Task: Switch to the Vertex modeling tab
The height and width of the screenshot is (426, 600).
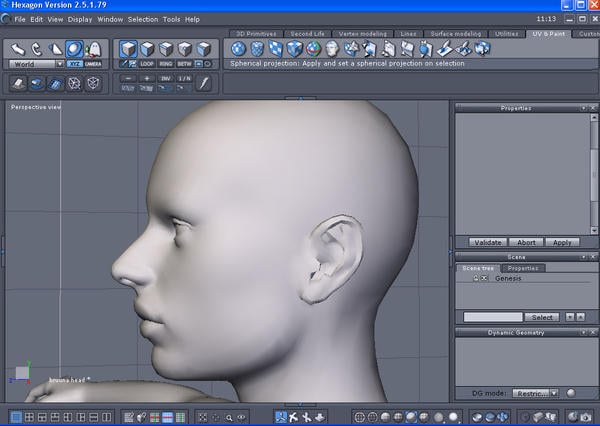Action: pos(361,33)
